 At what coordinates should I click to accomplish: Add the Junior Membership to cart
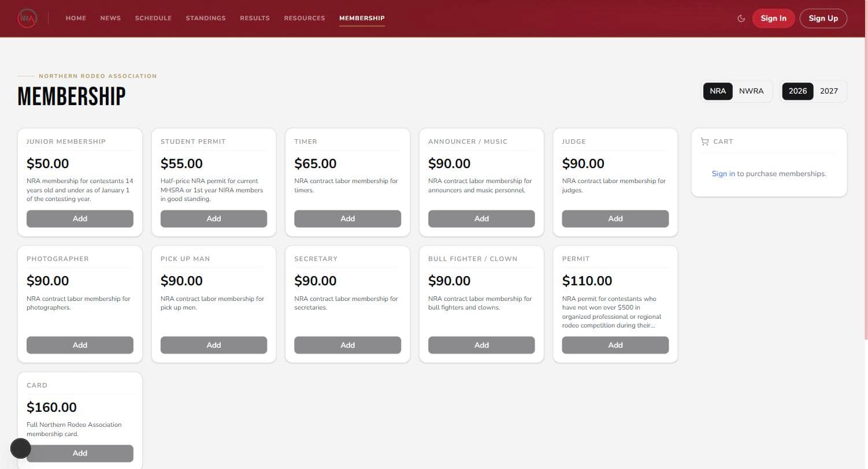[80, 219]
